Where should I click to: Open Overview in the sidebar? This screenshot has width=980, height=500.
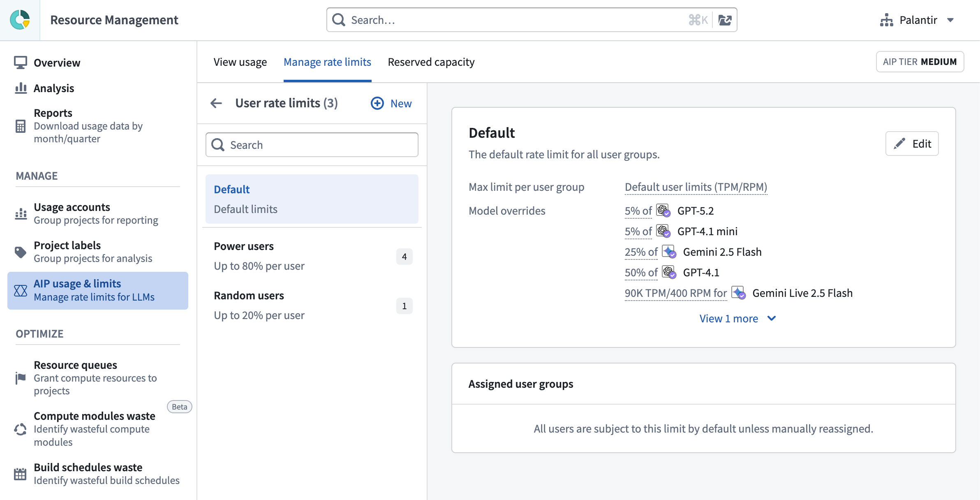point(98,62)
